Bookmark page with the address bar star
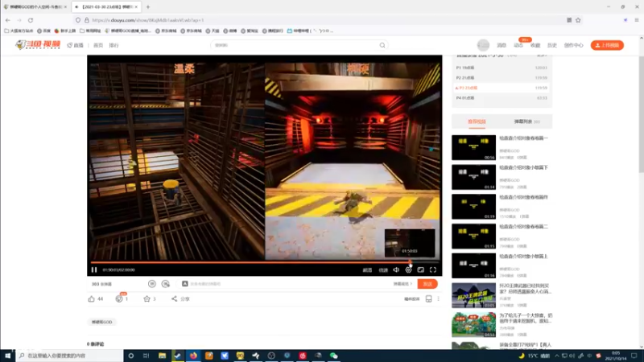The width and height of the screenshot is (644, 362). [x=578, y=20]
